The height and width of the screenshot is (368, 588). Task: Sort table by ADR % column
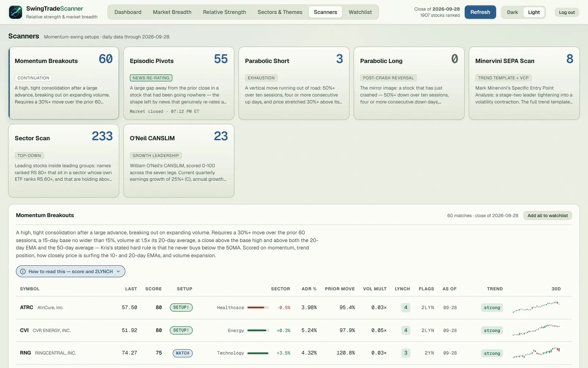(x=309, y=289)
